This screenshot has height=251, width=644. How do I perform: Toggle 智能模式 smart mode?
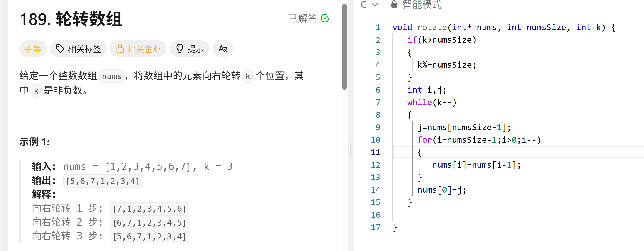pos(422,4)
